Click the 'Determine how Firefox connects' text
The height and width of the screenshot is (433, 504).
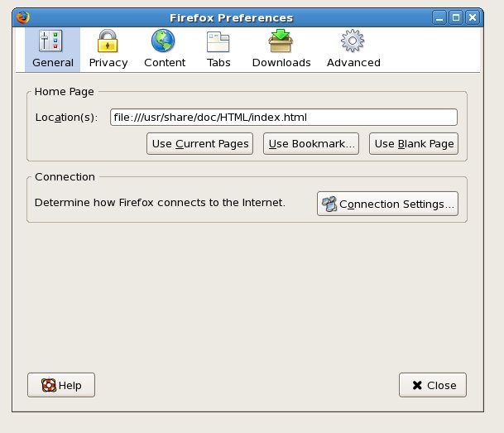160,203
